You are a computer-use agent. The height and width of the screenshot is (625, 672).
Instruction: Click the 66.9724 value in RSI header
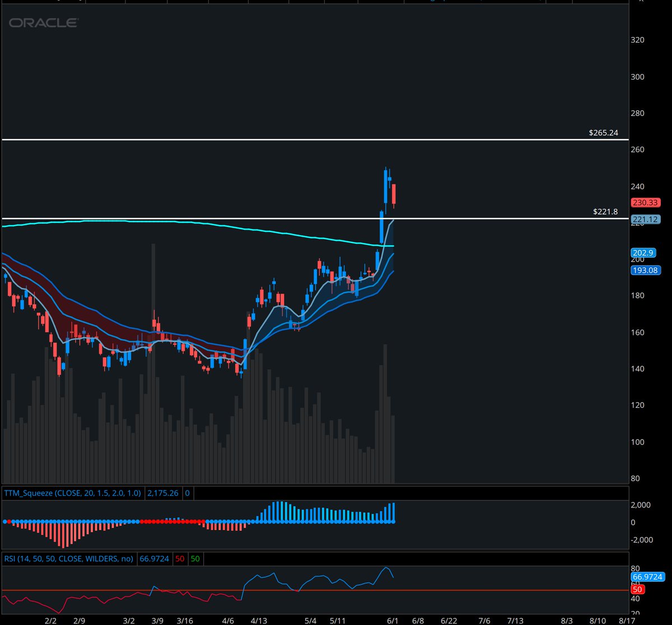click(153, 559)
